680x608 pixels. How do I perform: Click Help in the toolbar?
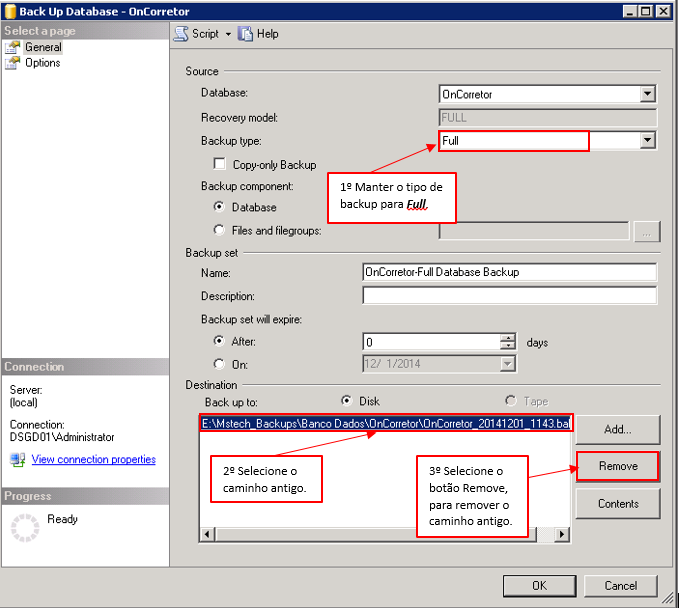coord(268,34)
